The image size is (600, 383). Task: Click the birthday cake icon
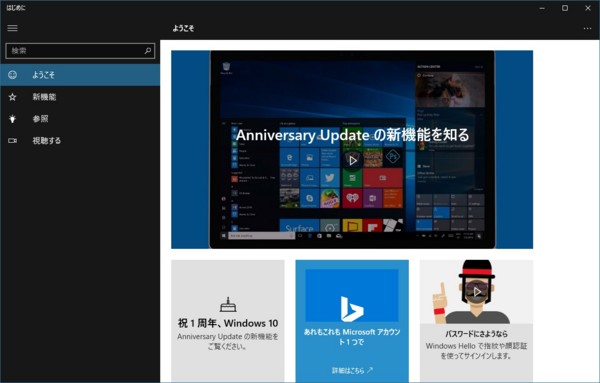tap(228, 305)
